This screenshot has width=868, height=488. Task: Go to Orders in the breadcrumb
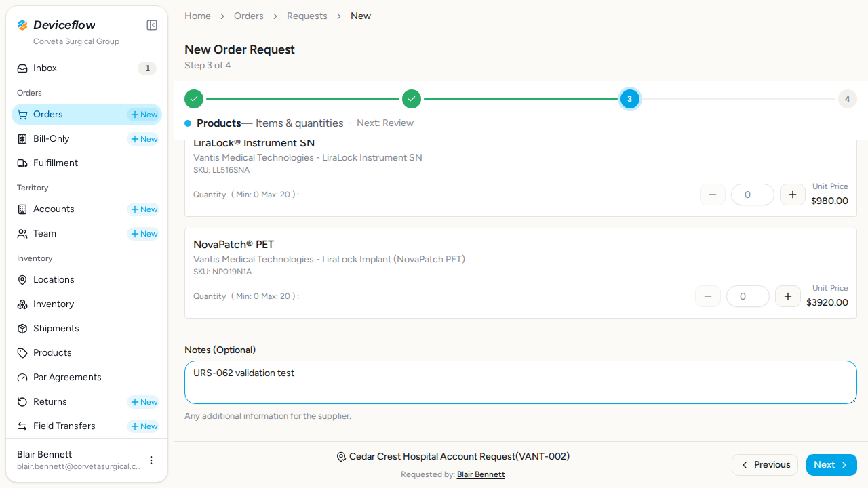pyautogui.click(x=249, y=16)
